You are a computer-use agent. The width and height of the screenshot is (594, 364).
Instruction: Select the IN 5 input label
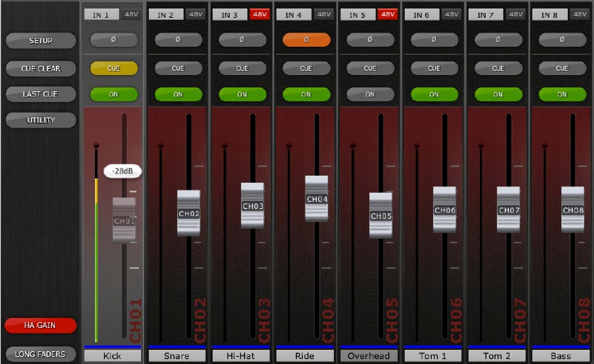(358, 15)
